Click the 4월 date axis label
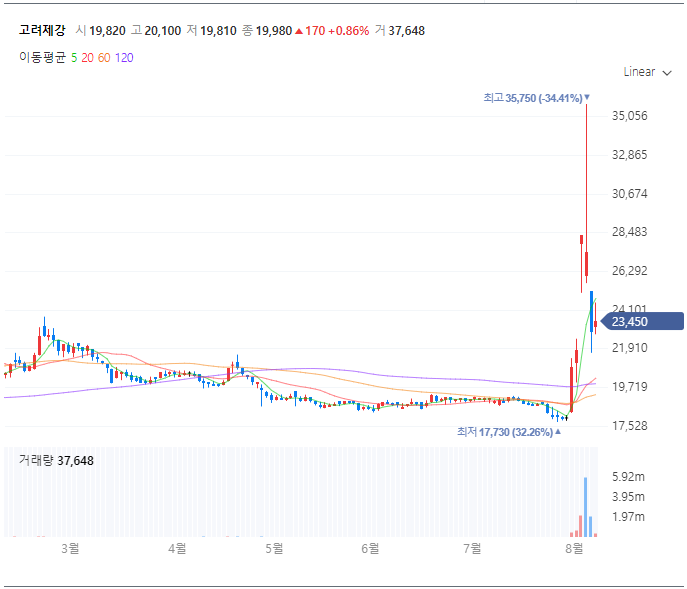 tap(177, 548)
